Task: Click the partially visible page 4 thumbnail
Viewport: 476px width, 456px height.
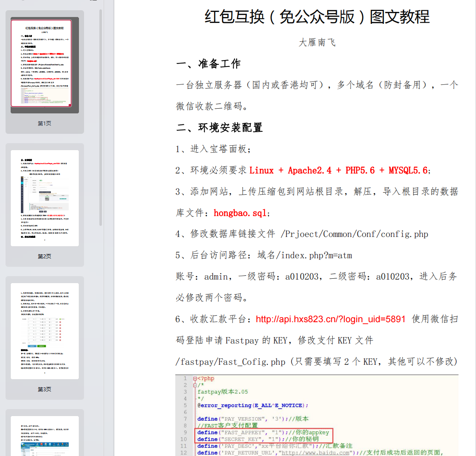Action: [x=45, y=436]
